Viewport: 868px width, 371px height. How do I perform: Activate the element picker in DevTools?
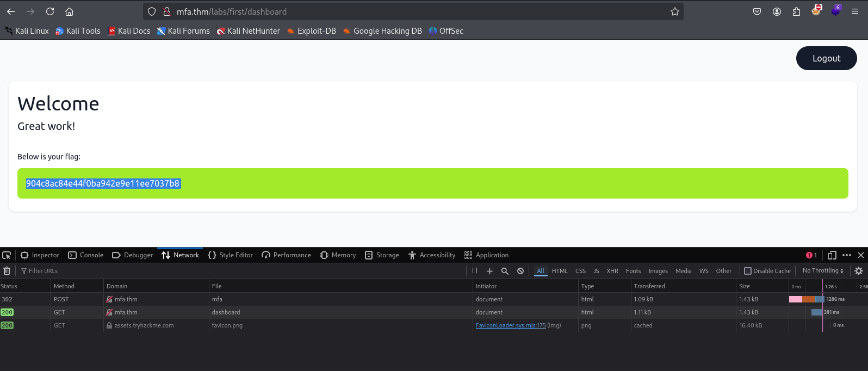7,255
